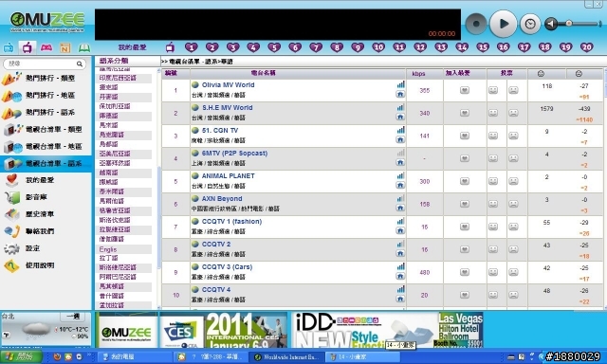This screenshot has width=607, height=364.
Task: Open the iDD New Style banner
Action: pyautogui.click(x=388, y=330)
